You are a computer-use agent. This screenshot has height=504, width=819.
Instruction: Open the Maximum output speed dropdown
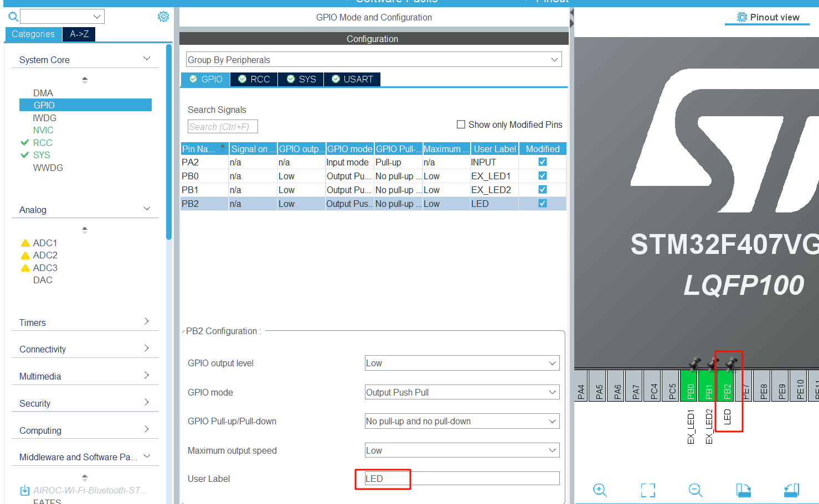462,450
